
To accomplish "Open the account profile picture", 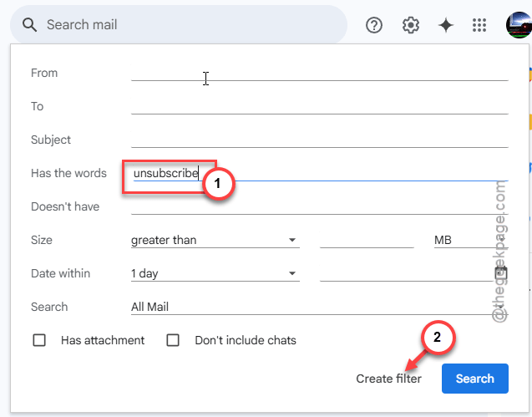I will point(519,25).
